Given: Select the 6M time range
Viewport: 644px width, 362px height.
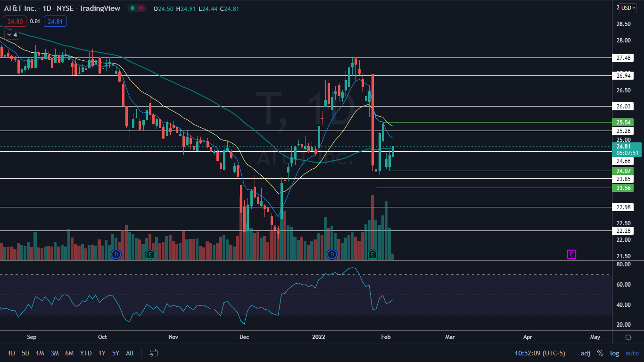Looking at the screenshot, I should [69, 353].
